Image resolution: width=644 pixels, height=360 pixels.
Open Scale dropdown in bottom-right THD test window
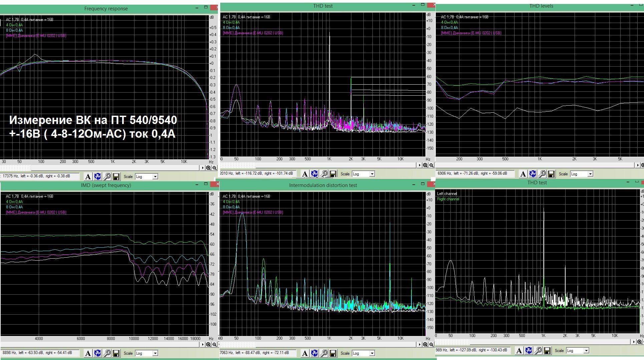pos(578,351)
